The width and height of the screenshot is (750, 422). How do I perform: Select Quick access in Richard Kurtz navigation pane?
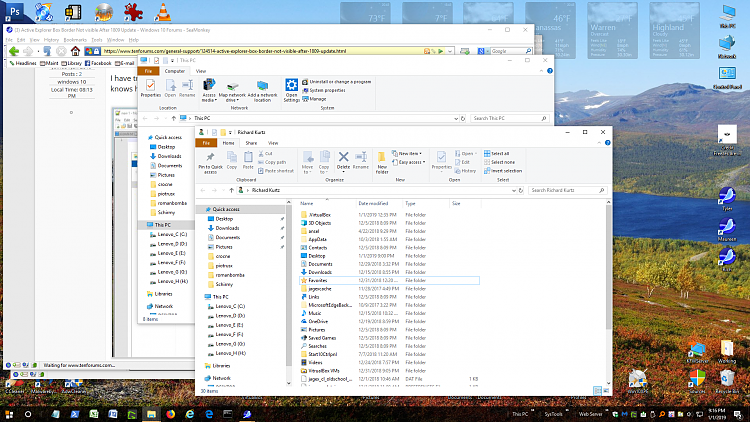pos(241,210)
